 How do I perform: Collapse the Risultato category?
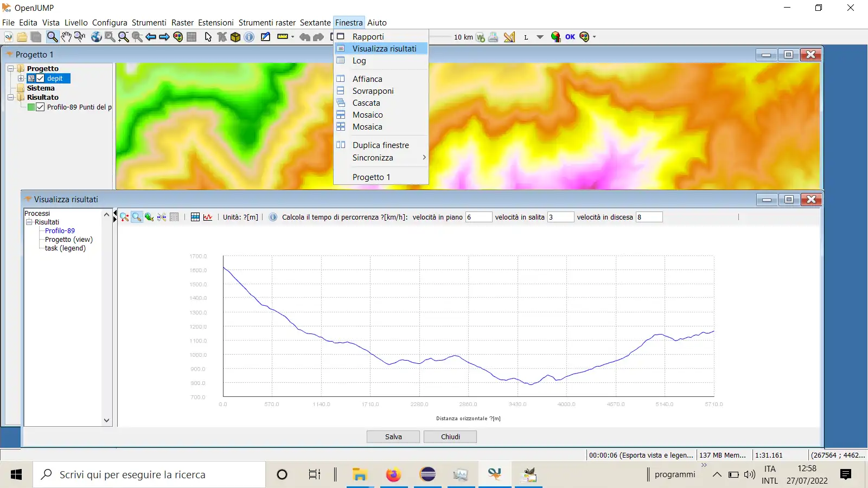(10, 98)
